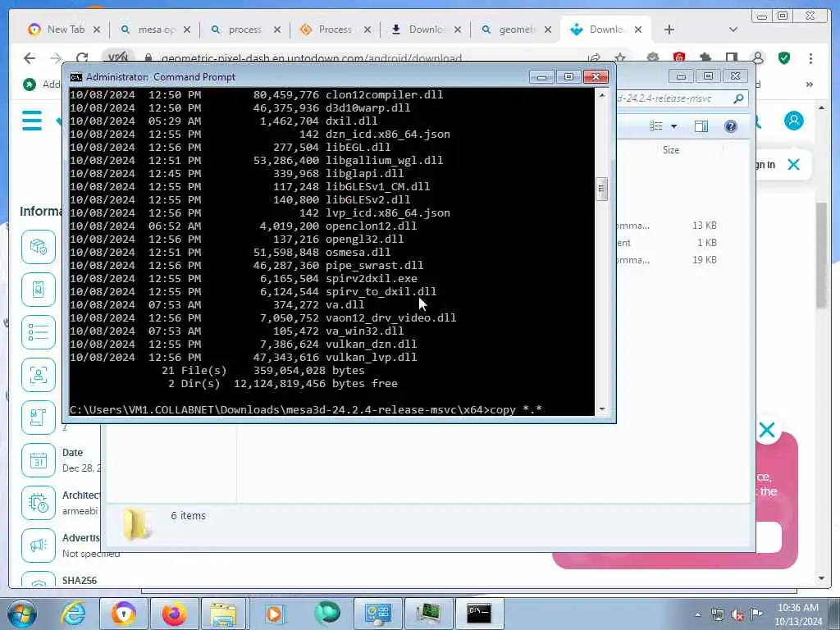Click the muted volume tray icon

coord(737,614)
